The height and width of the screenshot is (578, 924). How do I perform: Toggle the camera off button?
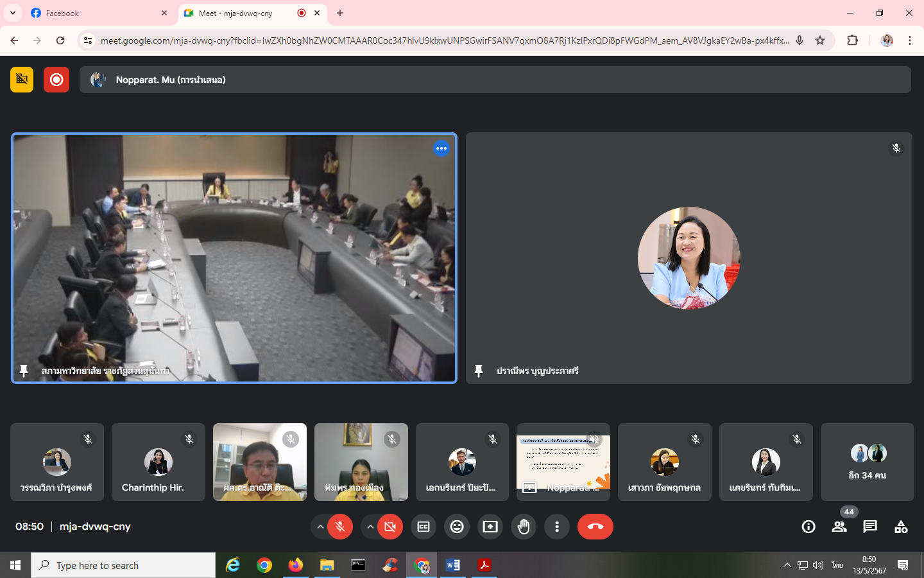point(390,527)
